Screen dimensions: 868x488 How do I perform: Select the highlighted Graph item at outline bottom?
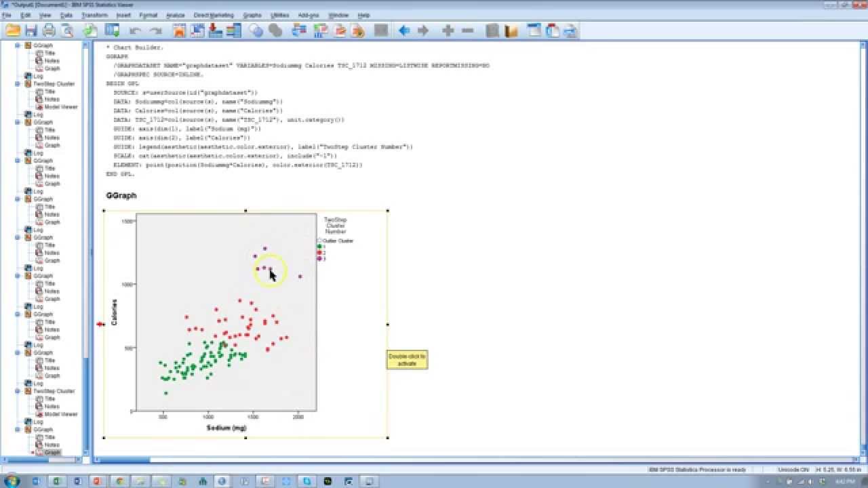[x=52, y=453]
